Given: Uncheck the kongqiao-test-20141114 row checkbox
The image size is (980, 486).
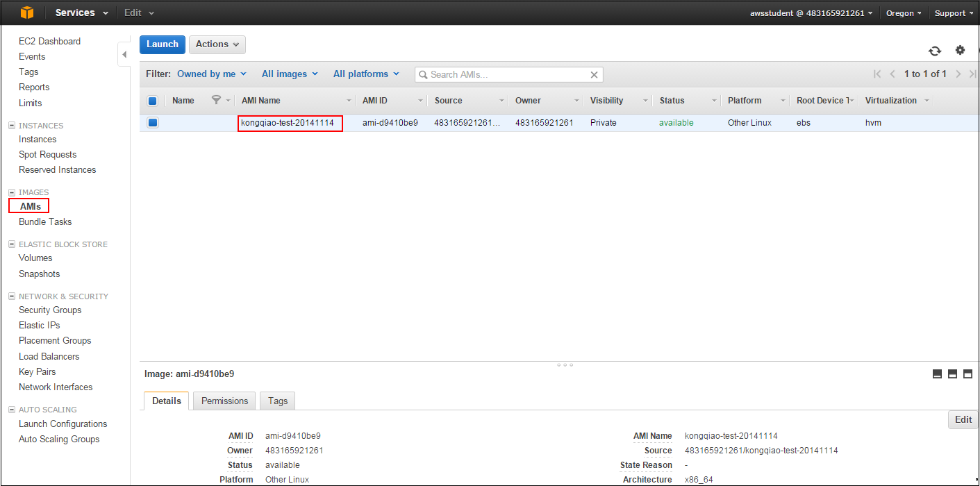Looking at the screenshot, I should click(x=153, y=123).
